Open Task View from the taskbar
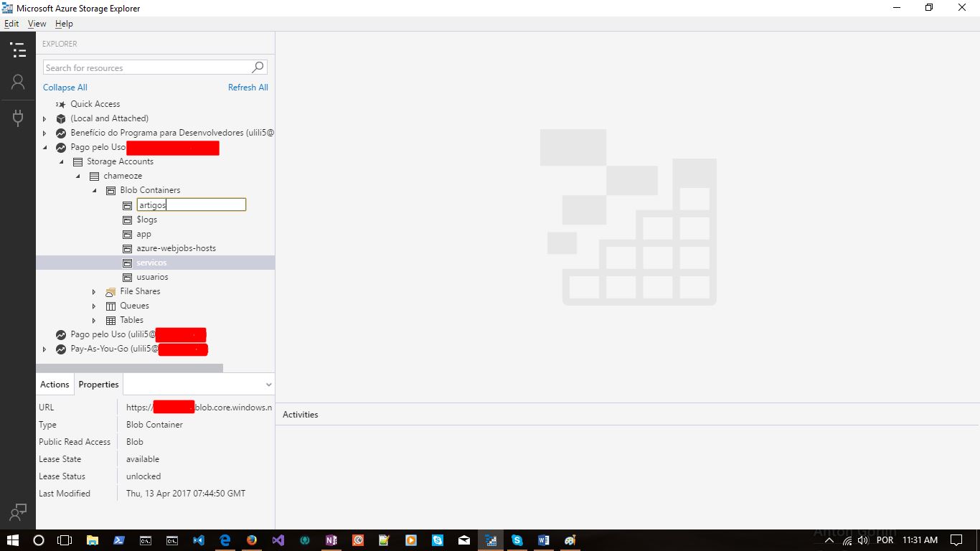 [x=65, y=540]
